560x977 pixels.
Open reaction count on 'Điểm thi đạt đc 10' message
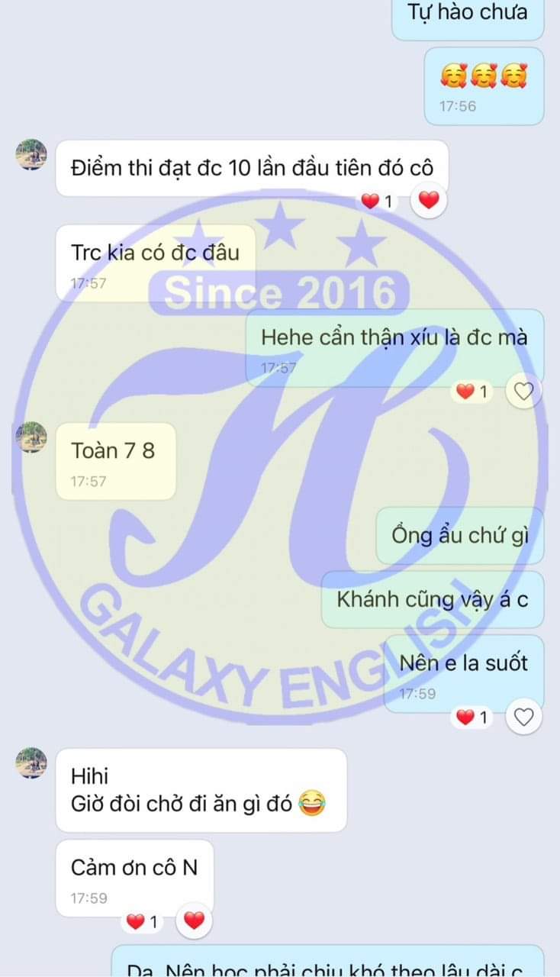380,202
